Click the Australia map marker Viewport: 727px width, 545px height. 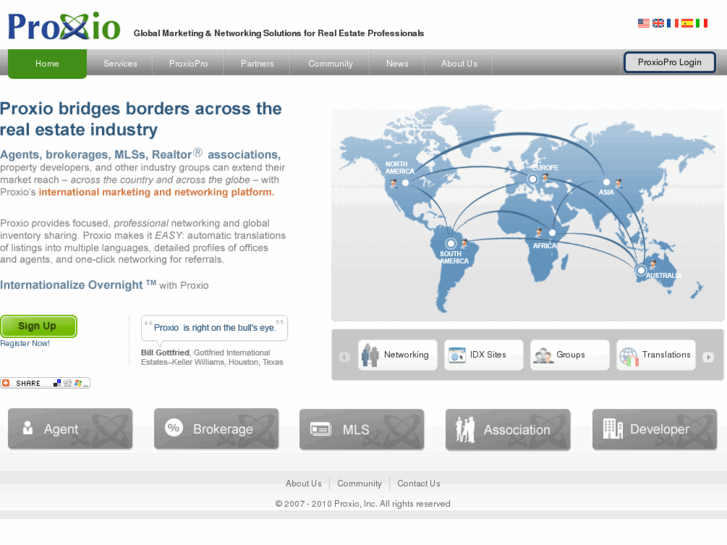pyautogui.click(x=641, y=269)
